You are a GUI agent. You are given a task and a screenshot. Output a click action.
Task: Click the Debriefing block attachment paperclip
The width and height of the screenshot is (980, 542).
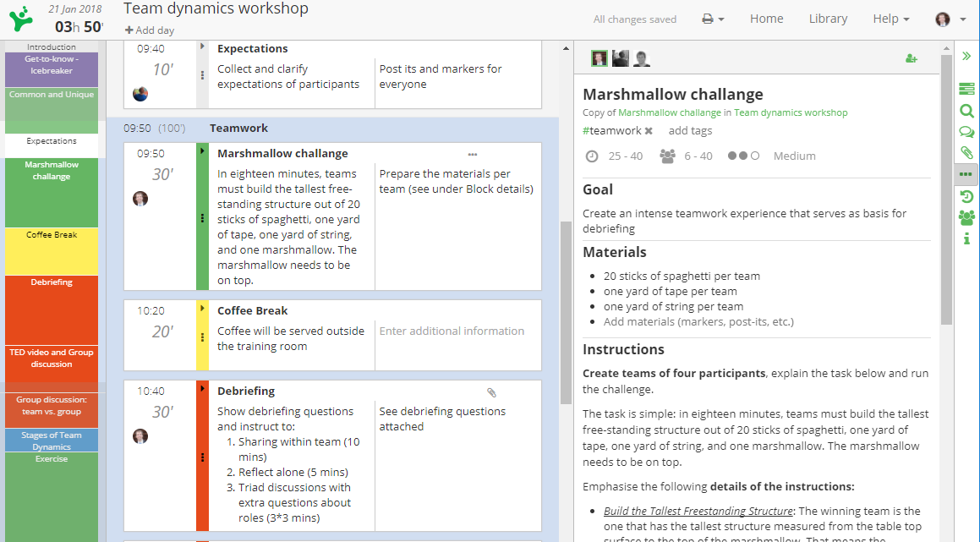[x=491, y=392]
